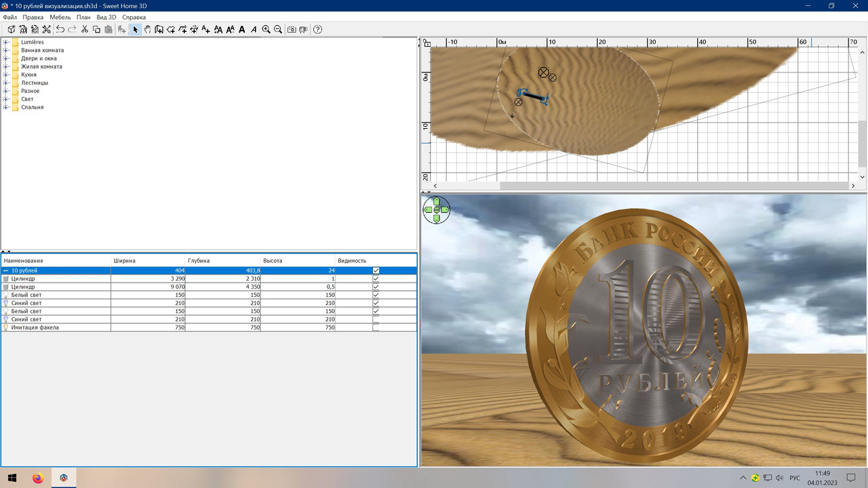Expand the Lumières catalog folder
This screenshot has width=868, height=488.
tap(6, 42)
